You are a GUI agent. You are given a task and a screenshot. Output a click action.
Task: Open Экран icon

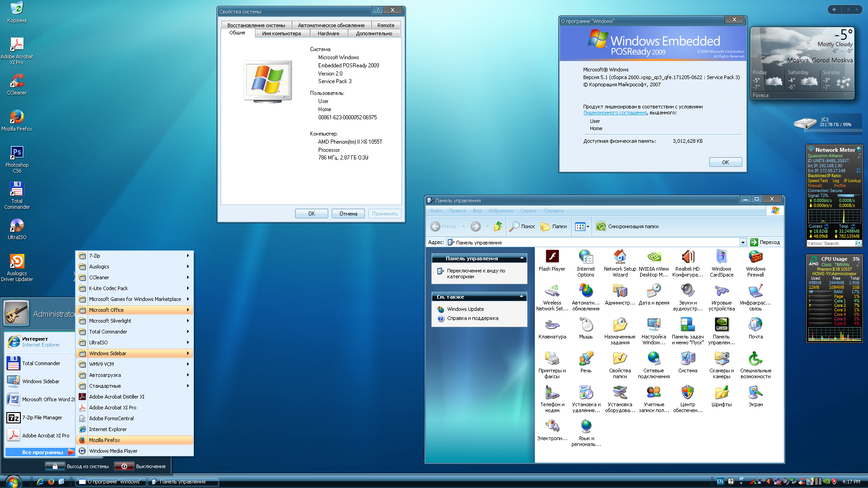point(755,397)
